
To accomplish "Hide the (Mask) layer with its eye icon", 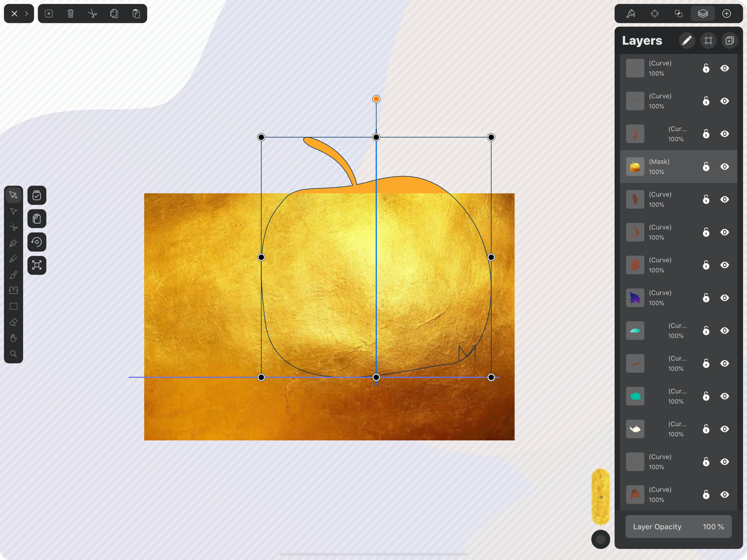I will pos(725,167).
